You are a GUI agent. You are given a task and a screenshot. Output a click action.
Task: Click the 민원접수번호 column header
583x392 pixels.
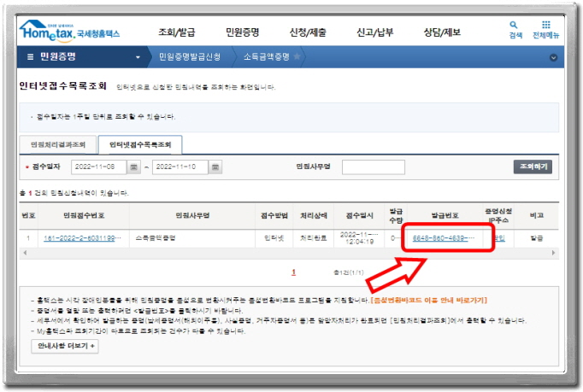(84, 215)
